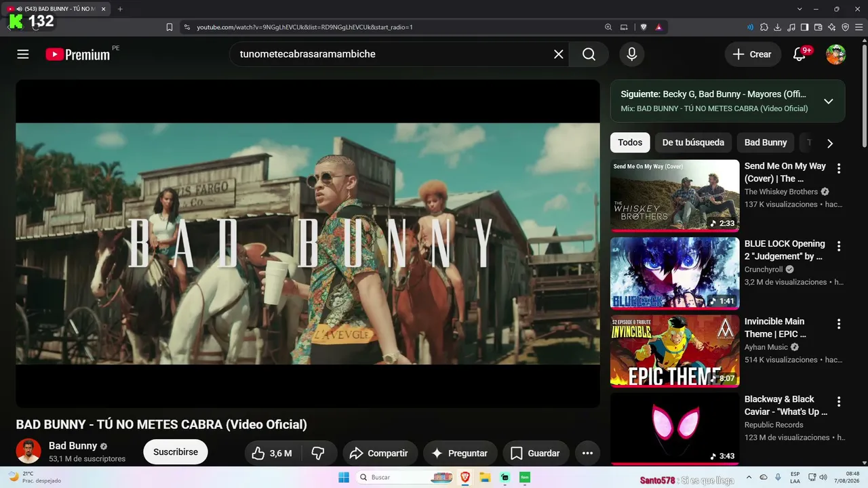The width and height of the screenshot is (868, 488).
Task: Open the Bad Bunny channel name link
Action: (73, 446)
